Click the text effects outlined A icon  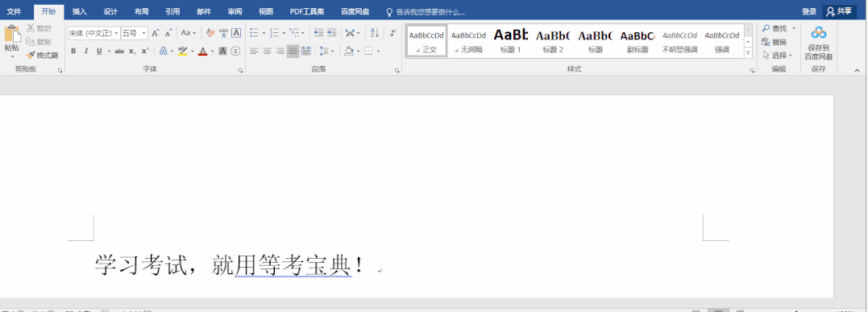[164, 51]
